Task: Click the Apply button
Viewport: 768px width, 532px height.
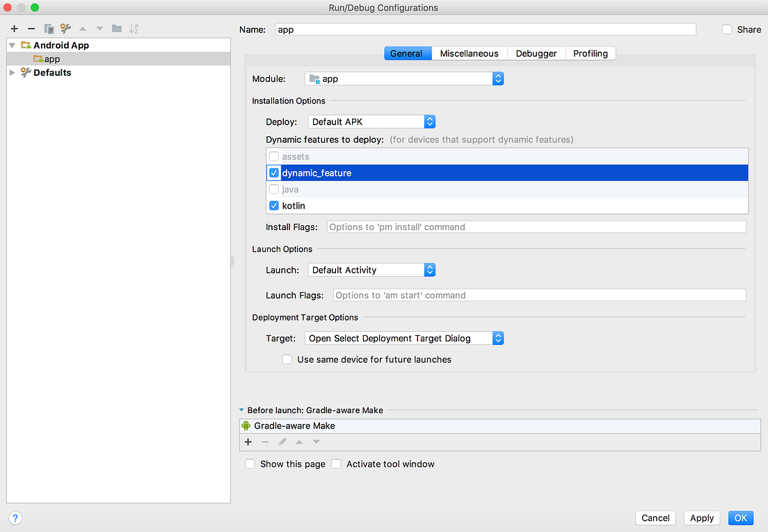Action: [x=701, y=518]
